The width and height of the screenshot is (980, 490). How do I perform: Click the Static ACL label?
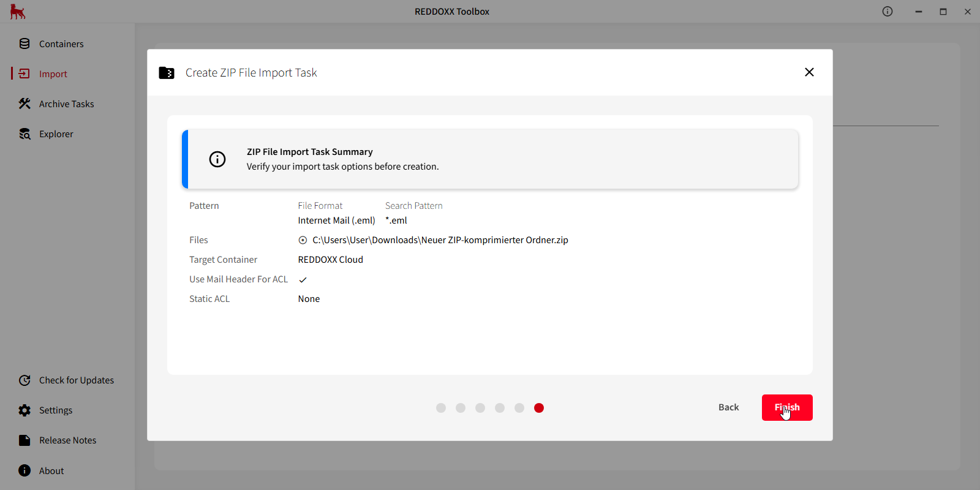[209, 299]
